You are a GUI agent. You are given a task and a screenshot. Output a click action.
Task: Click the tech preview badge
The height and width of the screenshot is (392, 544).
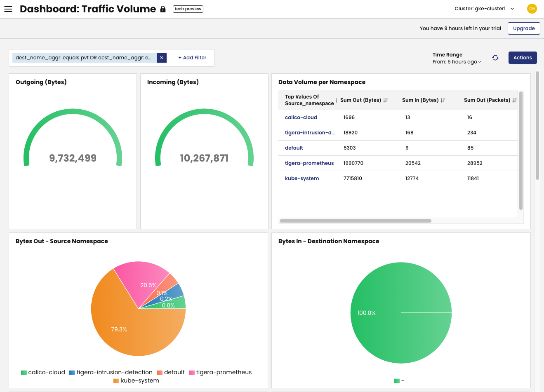[x=188, y=9]
